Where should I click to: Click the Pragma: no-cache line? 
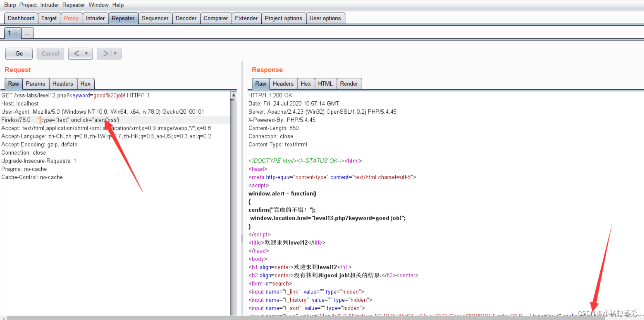pyautogui.click(x=24, y=169)
